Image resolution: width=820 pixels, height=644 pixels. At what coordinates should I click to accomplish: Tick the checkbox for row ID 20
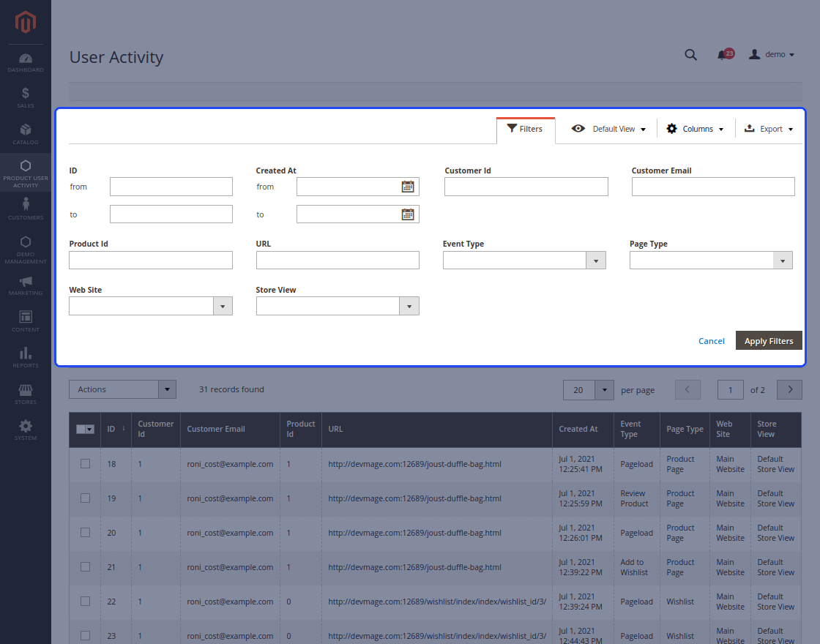click(x=85, y=533)
